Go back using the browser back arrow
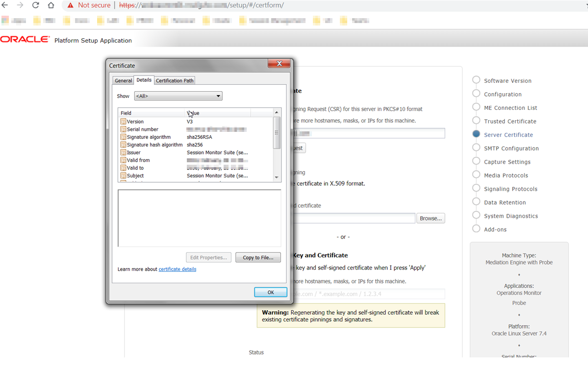The width and height of the screenshot is (588, 377). coord(5,5)
